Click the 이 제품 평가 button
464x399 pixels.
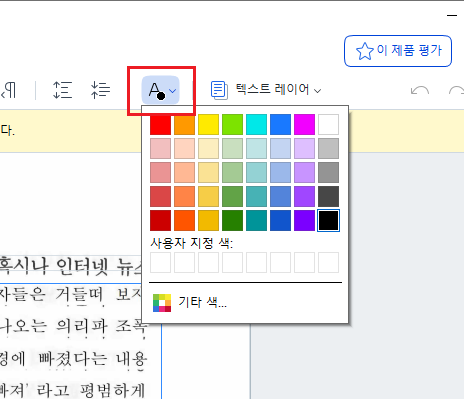point(398,51)
